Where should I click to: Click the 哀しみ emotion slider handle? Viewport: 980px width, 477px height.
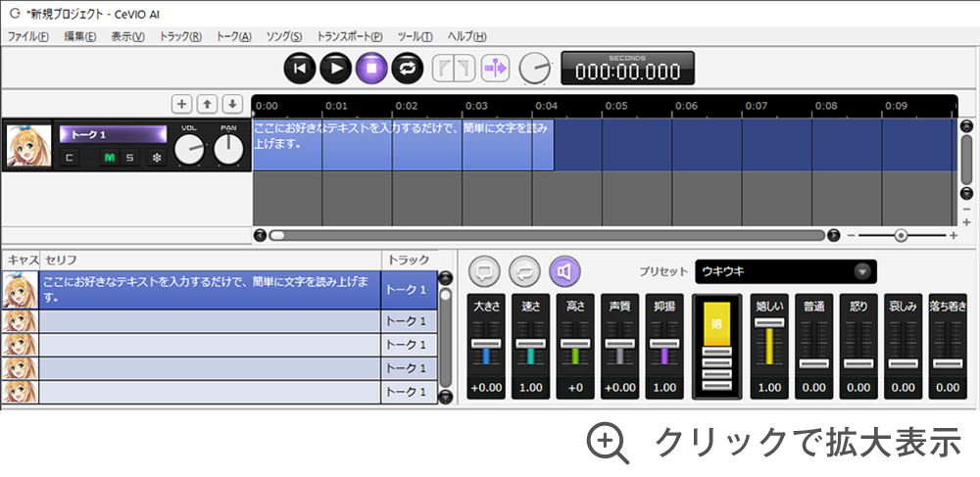click(x=903, y=364)
